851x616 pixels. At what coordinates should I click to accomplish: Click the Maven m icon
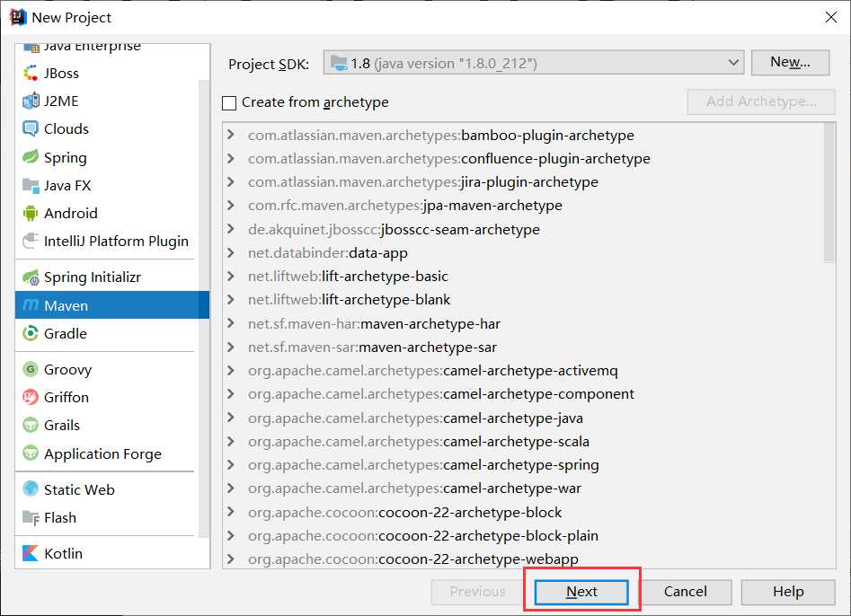(31, 304)
